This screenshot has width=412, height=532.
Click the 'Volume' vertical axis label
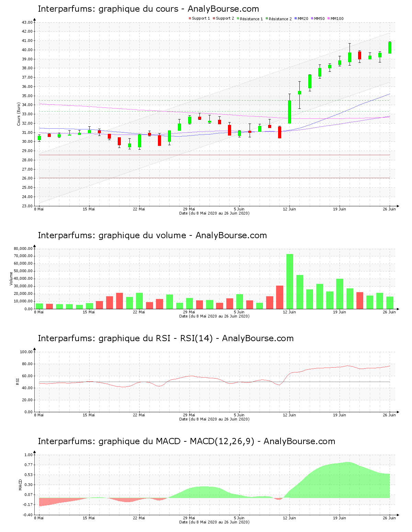pos(11,279)
